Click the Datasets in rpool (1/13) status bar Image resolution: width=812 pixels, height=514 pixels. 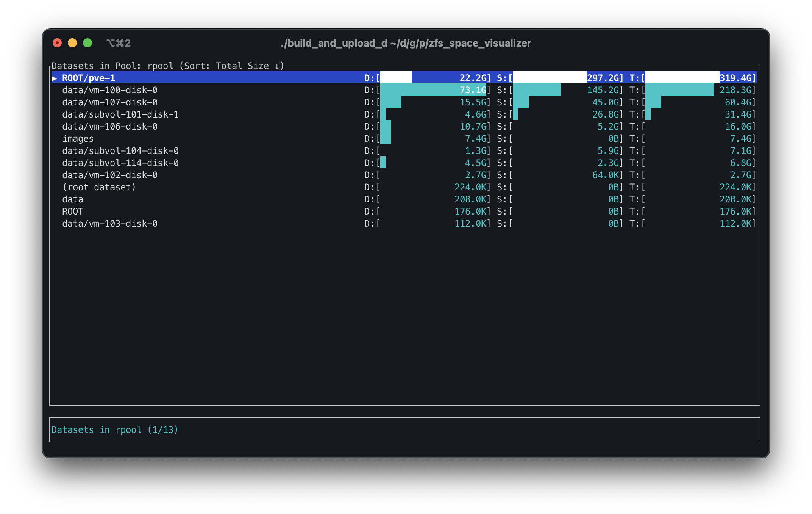coord(115,430)
